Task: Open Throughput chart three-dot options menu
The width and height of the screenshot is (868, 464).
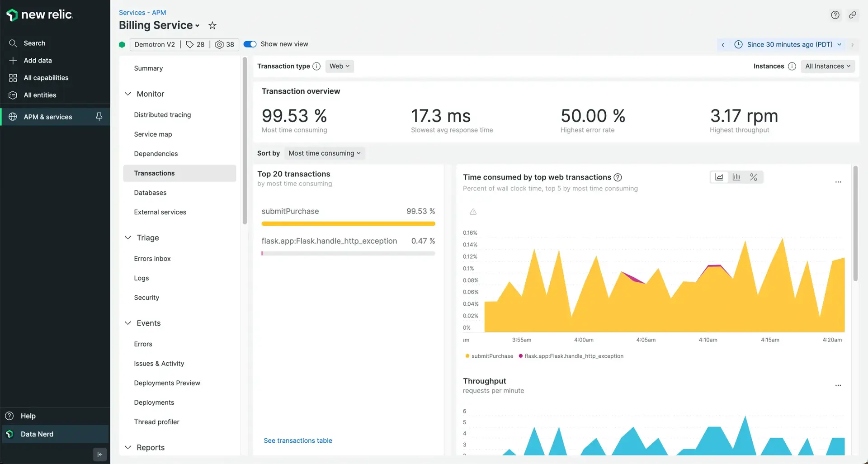Action: (838, 385)
